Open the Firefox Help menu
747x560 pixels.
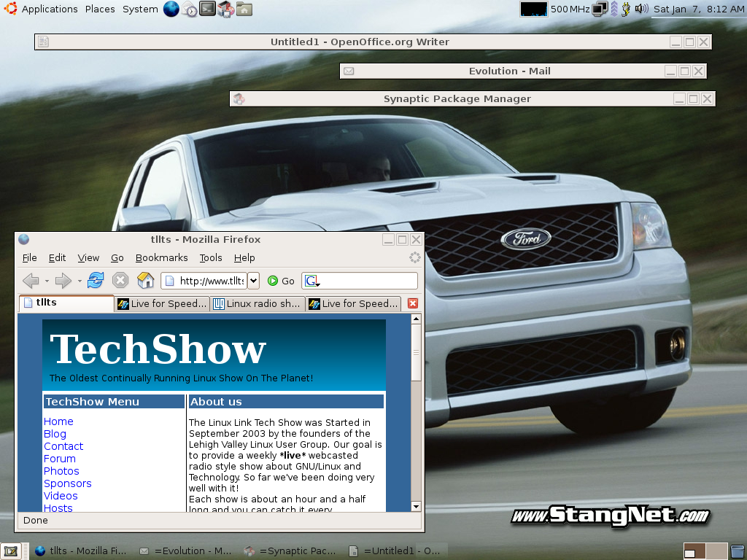pyautogui.click(x=244, y=257)
